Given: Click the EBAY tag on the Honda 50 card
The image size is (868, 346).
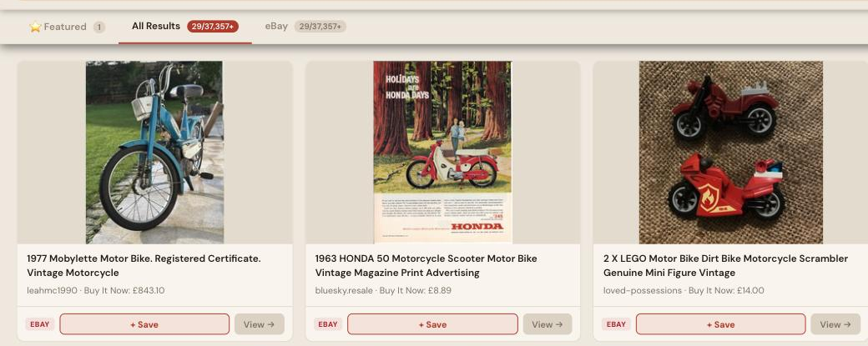Looking at the screenshot, I should click(328, 324).
